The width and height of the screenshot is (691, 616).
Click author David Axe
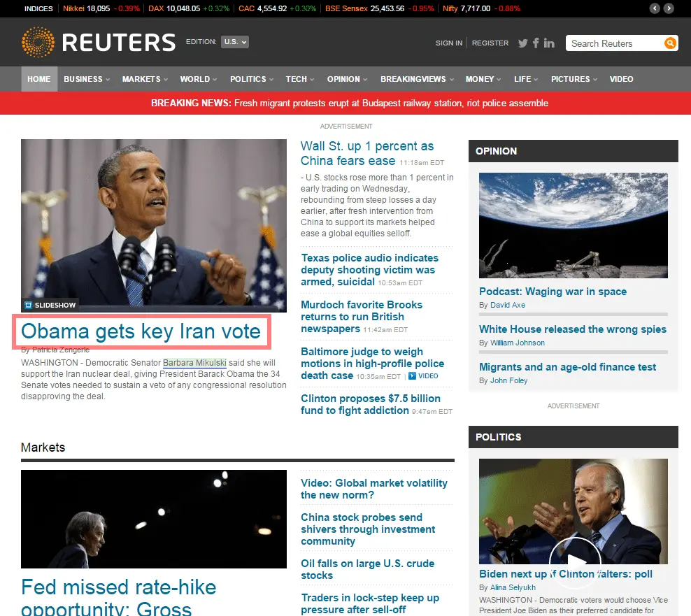508,305
